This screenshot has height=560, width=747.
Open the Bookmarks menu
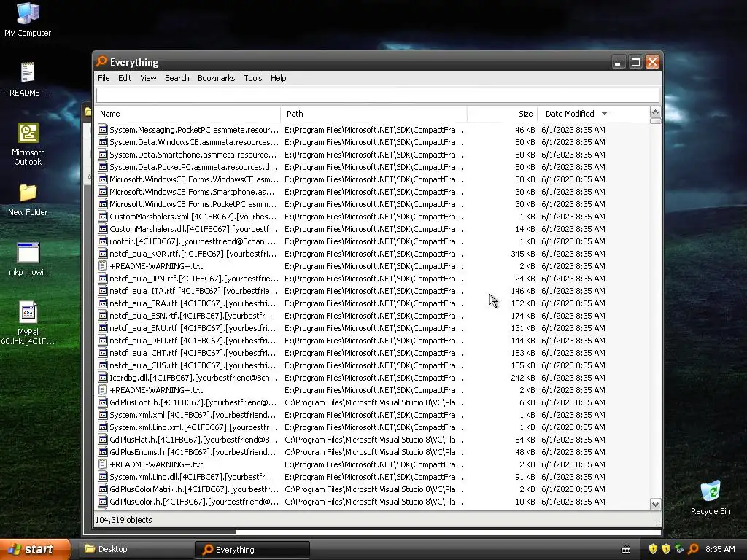[x=216, y=78]
